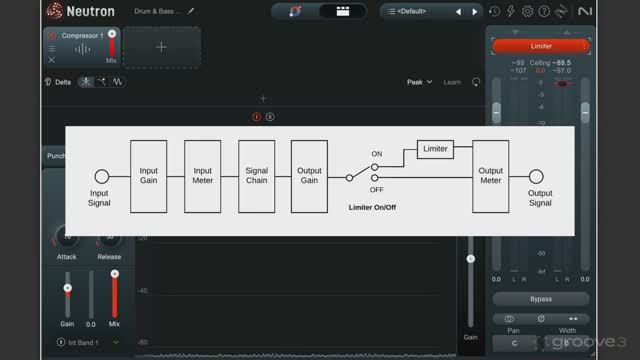Image resolution: width=640 pixels, height=360 pixels.
Task: Open the Default preset selector
Action: [x=412, y=11]
